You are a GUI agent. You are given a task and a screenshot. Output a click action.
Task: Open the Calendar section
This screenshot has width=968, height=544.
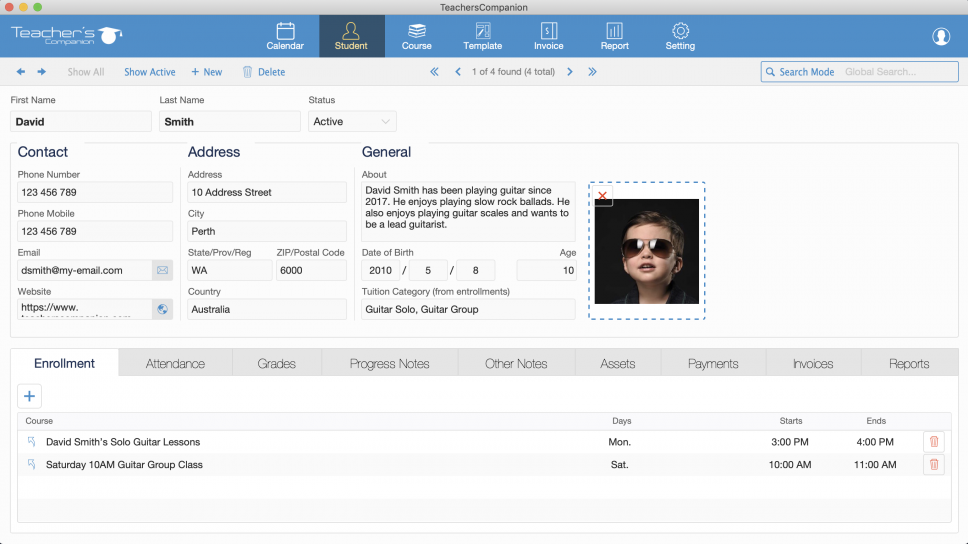tap(285, 36)
